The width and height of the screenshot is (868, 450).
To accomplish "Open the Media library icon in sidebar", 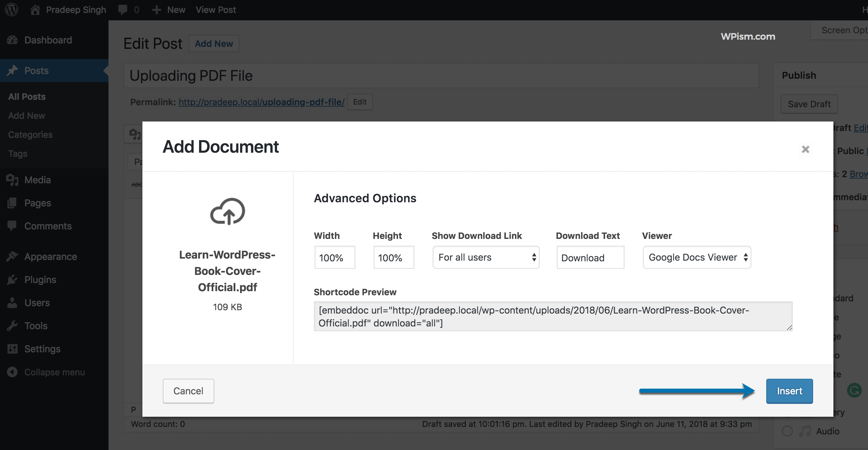I will 13,180.
